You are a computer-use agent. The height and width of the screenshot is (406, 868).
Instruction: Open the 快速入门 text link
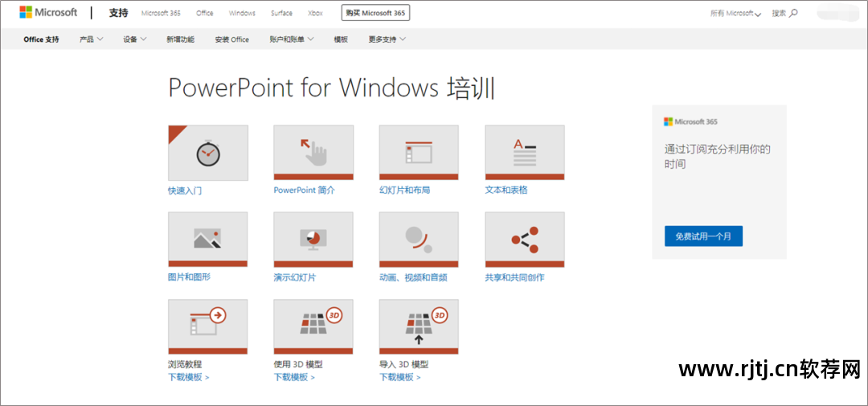tap(185, 191)
